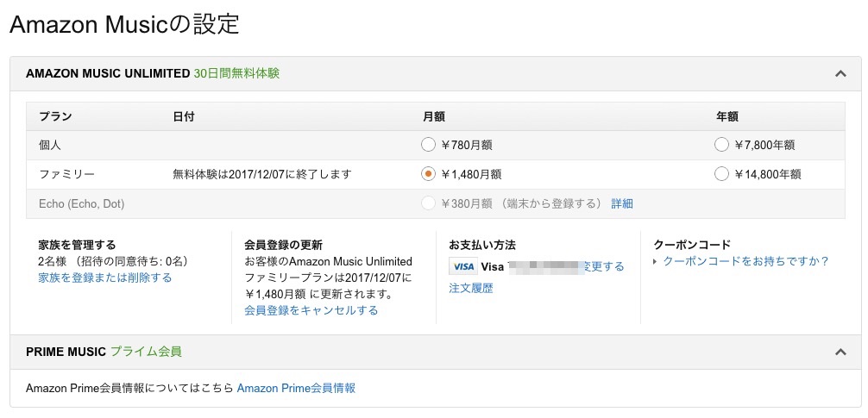The height and width of the screenshot is (418, 868).
Task: Click the 30日間無料体験 green label
Action: pyautogui.click(x=236, y=73)
